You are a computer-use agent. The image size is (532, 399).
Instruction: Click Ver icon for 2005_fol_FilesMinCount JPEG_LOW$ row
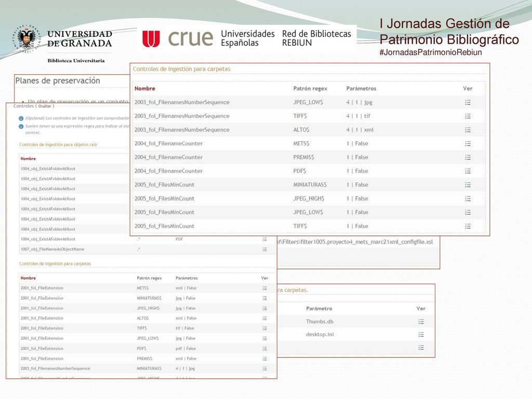468,212
